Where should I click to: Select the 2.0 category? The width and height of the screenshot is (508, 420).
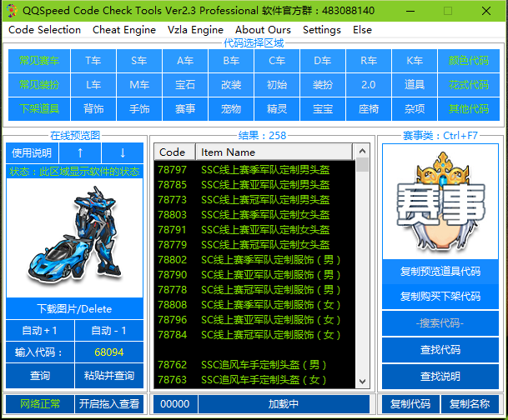(x=369, y=85)
